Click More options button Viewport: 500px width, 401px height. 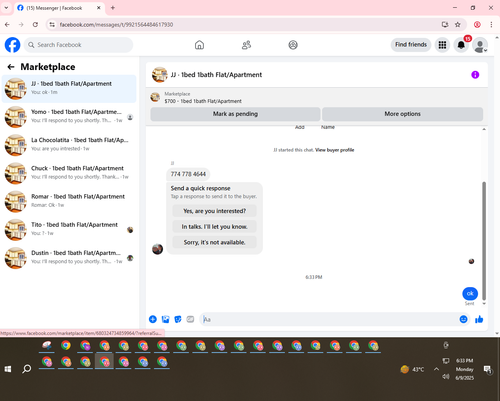402,114
